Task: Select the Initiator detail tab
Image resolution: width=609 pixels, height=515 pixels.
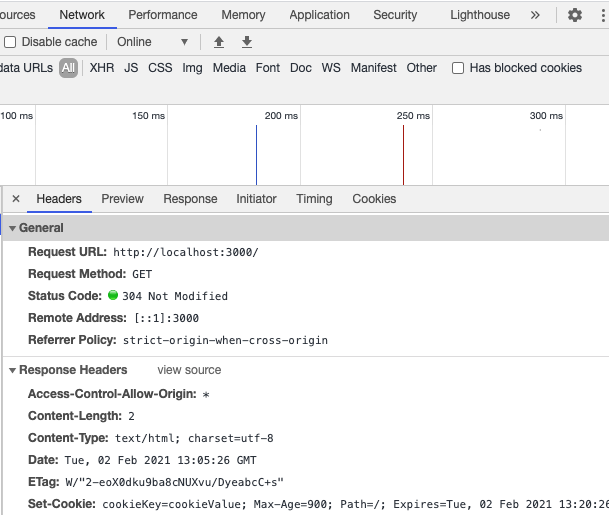Action: tap(256, 199)
